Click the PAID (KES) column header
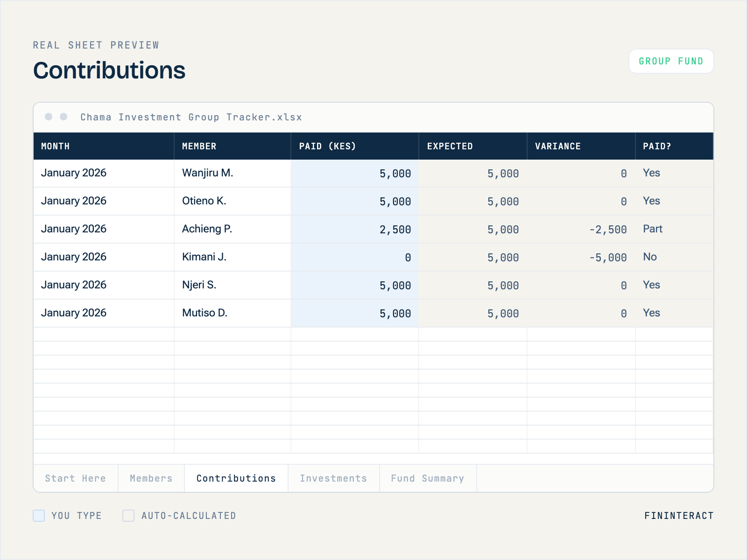Image resolution: width=747 pixels, height=560 pixels. click(x=355, y=146)
